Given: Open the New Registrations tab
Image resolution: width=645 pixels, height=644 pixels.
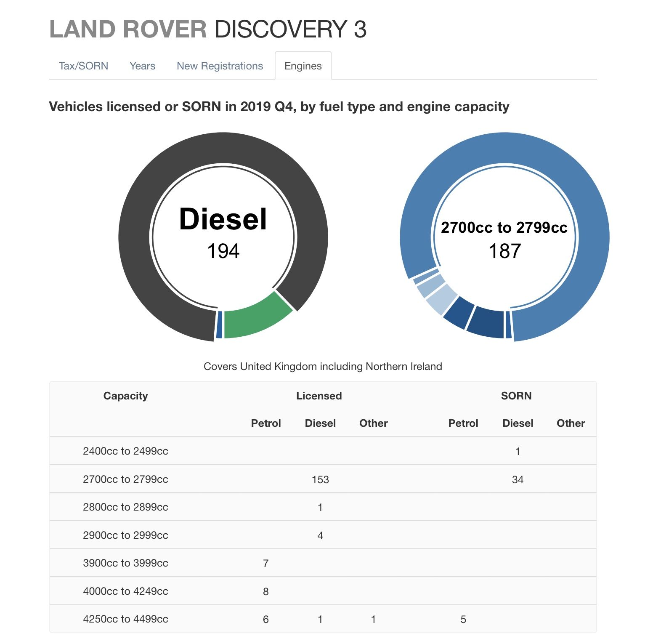Looking at the screenshot, I should [220, 66].
